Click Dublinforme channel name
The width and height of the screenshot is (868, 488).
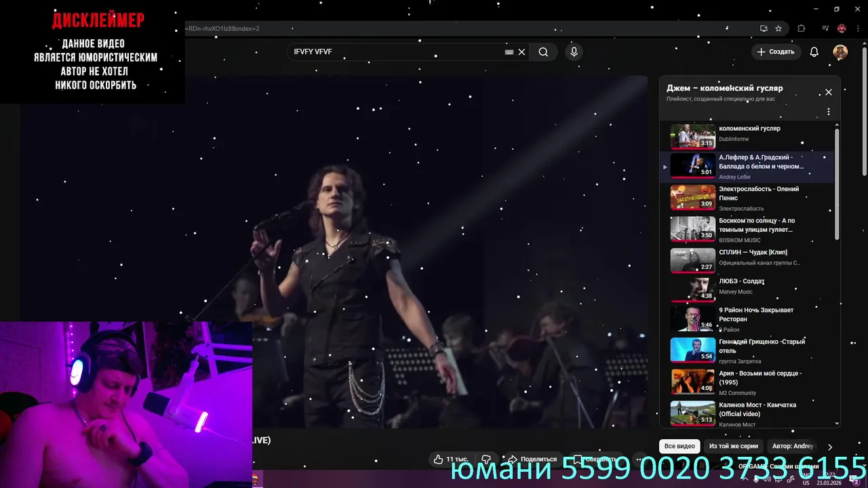[734, 140]
